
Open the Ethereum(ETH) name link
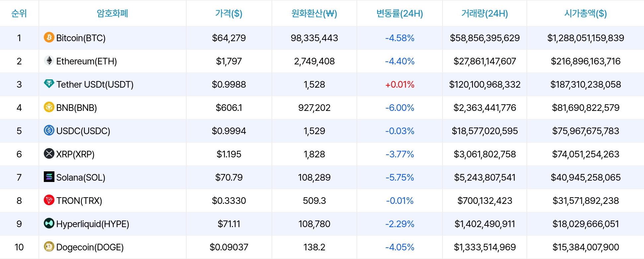pyautogui.click(x=87, y=61)
